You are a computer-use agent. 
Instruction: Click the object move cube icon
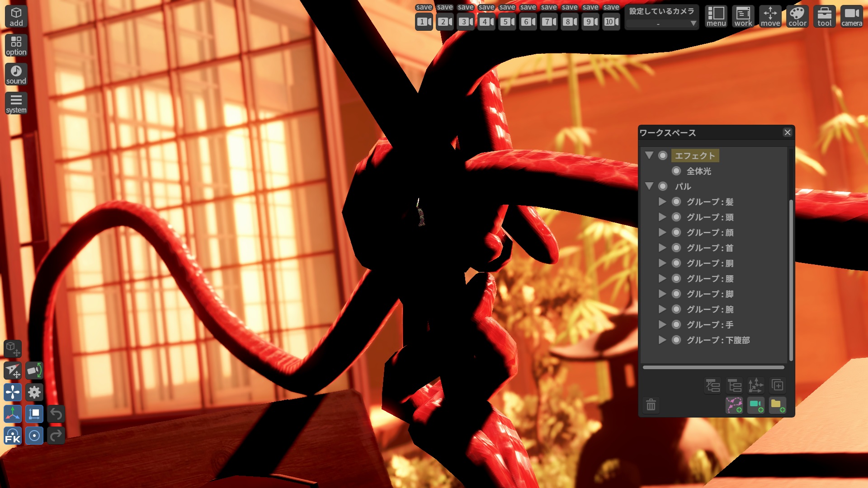click(13, 348)
